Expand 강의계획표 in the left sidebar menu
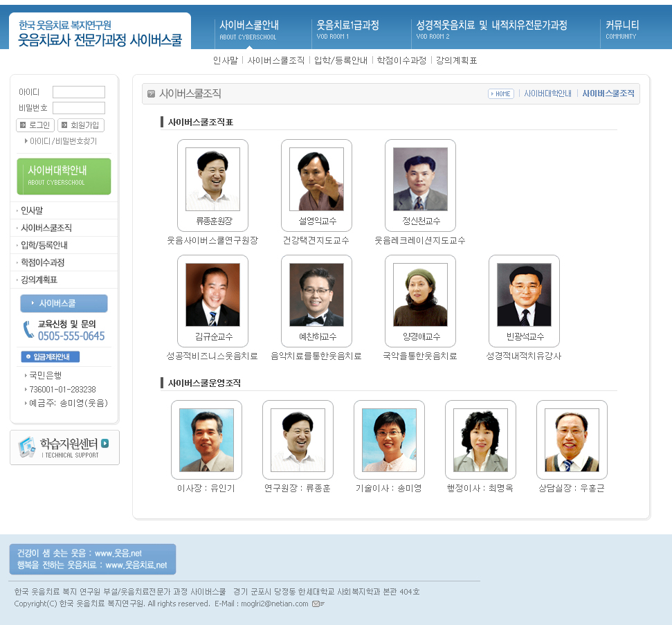Image resolution: width=672 pixels, height=625 pixels. click(39, 280)
